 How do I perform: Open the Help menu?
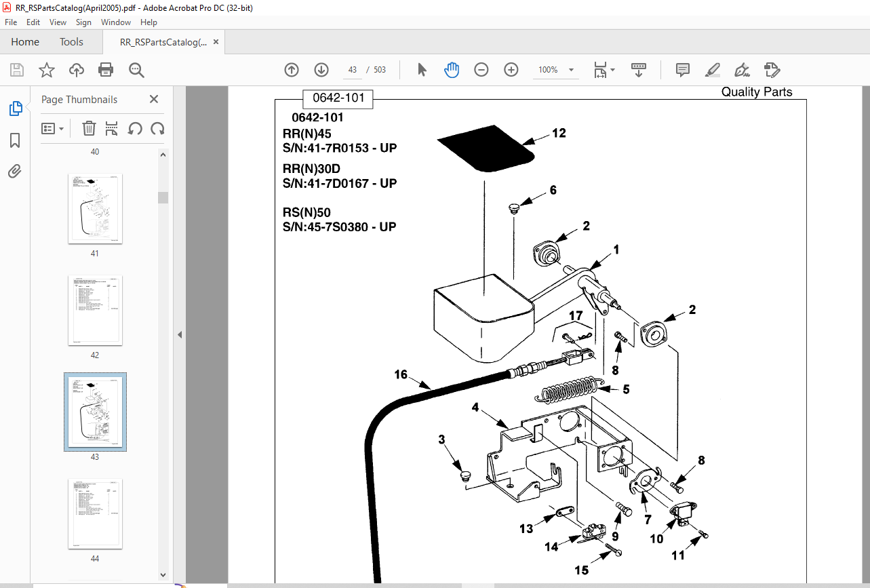point(149,22)
